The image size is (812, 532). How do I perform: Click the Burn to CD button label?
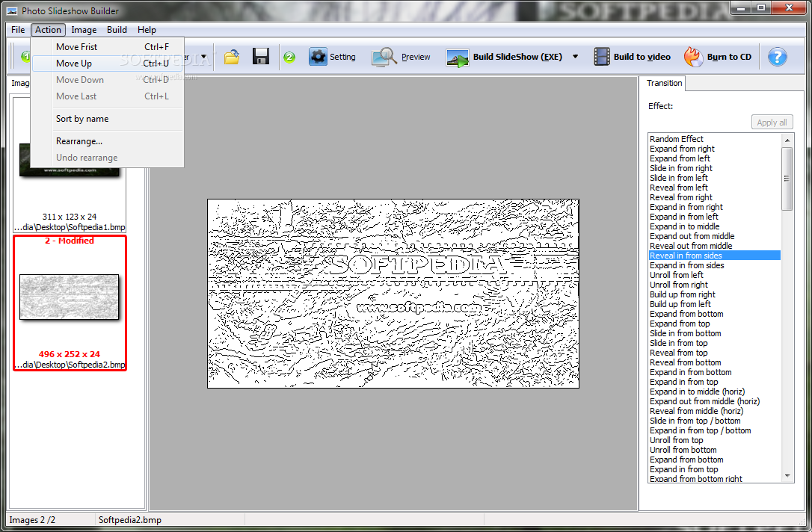(729, 57)
